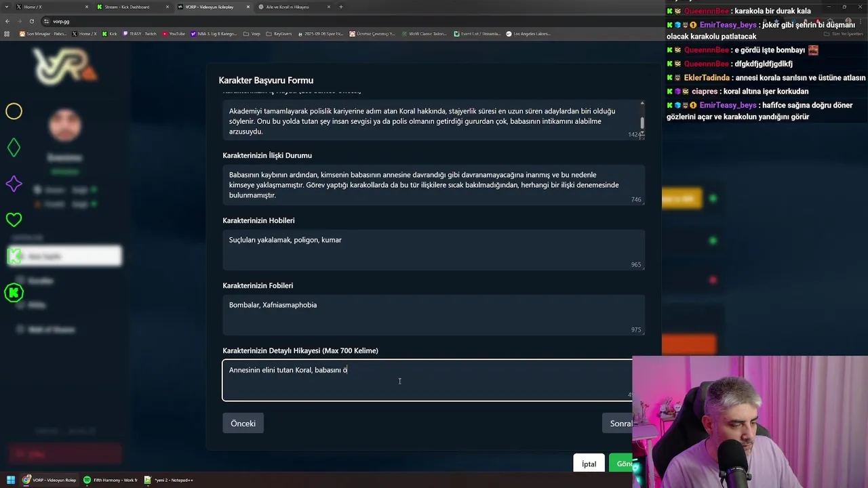Open the 2025-09-06 Spor bookmark
Viewport: 868px width, 488px height.
(321, 33)
